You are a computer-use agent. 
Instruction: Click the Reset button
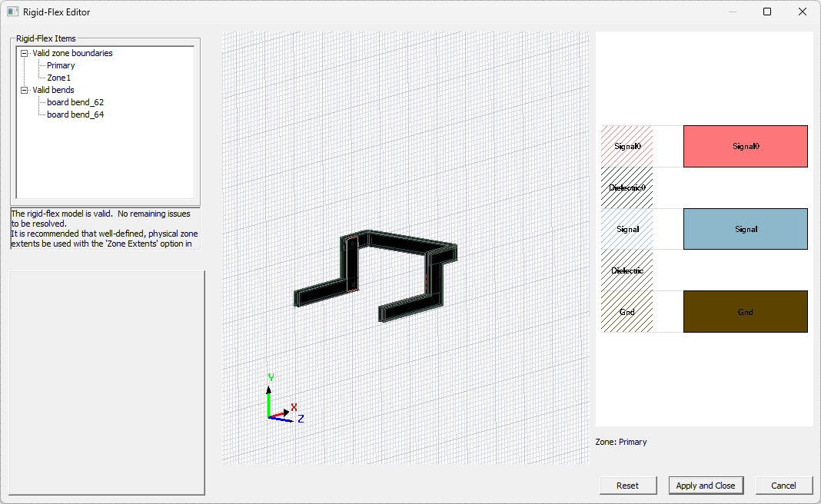click(x=627, y=485)
